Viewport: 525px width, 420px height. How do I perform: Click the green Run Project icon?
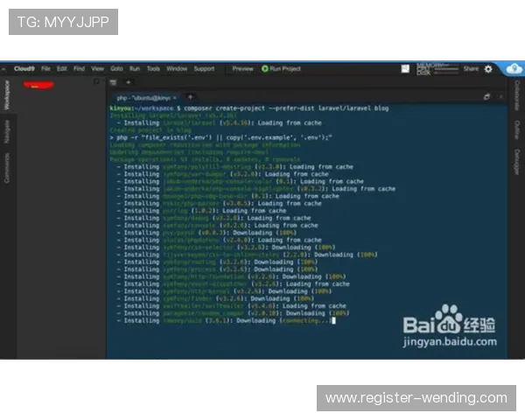point(266,68)
